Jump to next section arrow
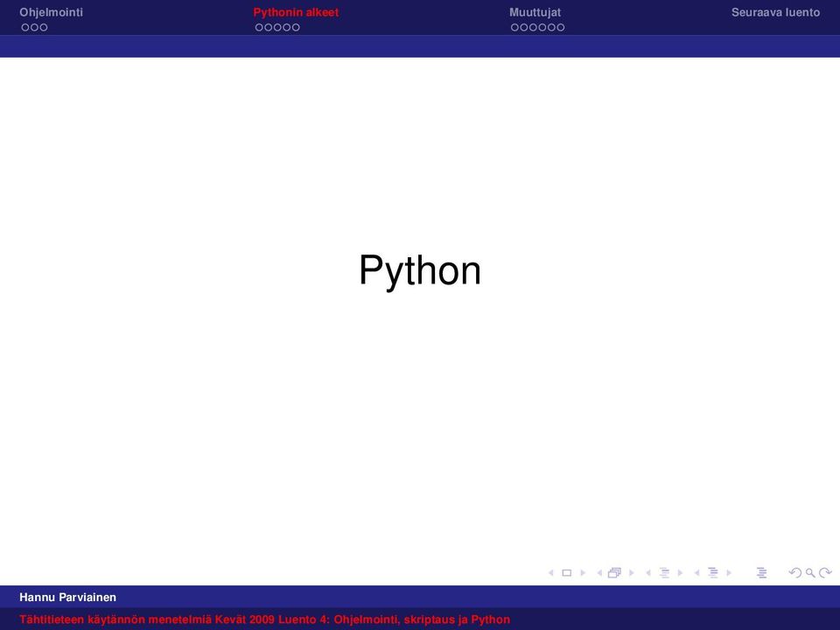The image size is (840, 630). [x=729, y=573]
